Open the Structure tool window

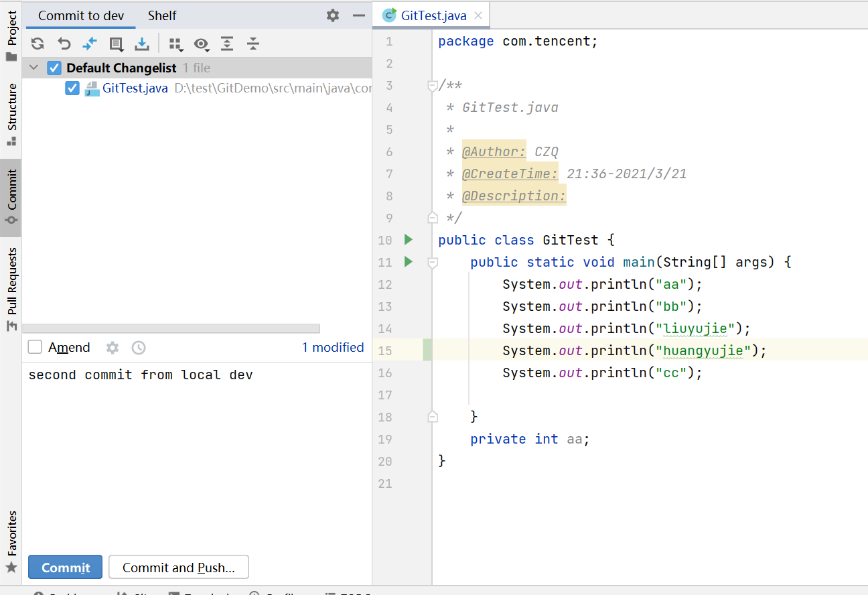(x=11, y=114)
